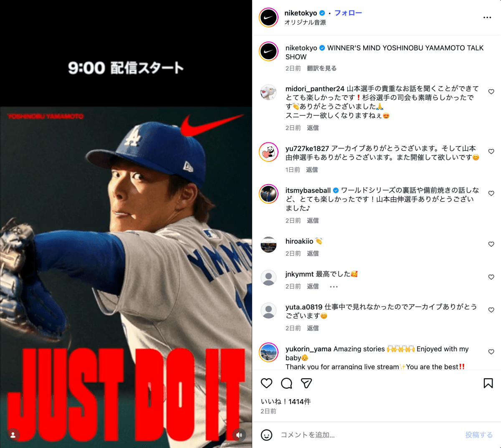Reply to yu727ke1827's comment
Image resolution: width=501 pixels, height=448 pixels.
point(312,170)
